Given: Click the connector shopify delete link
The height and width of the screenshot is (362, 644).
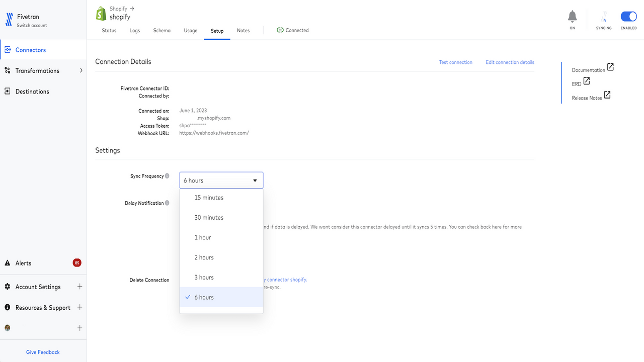Looking at the screenshot, I should click(x=285, y=280).
